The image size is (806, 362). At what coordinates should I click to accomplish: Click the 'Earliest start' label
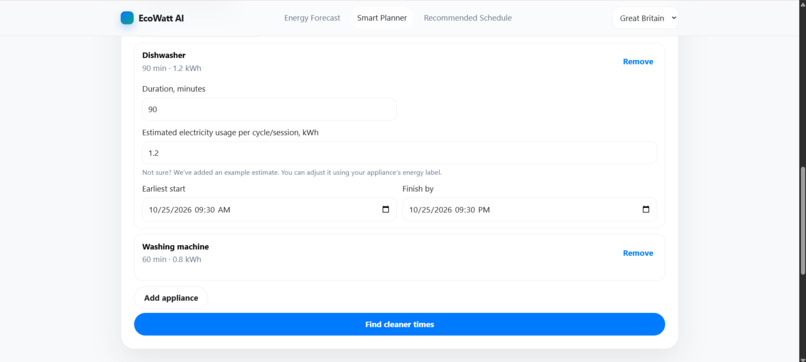click(164, 189)
